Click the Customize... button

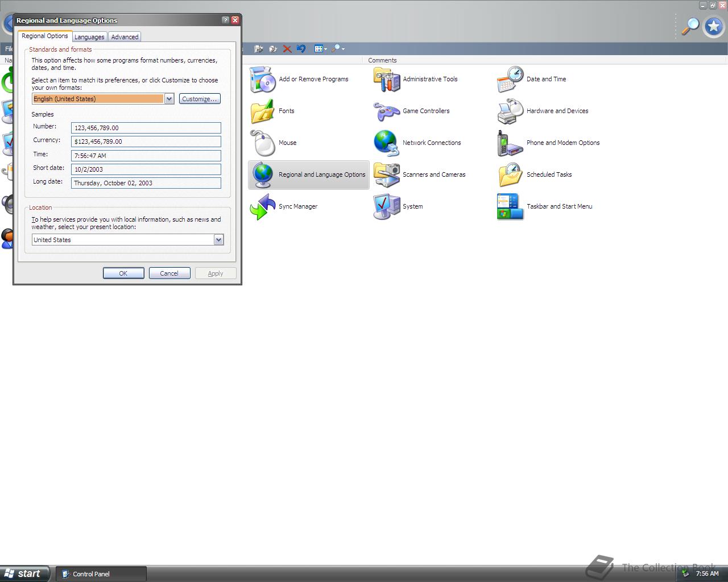200,99
